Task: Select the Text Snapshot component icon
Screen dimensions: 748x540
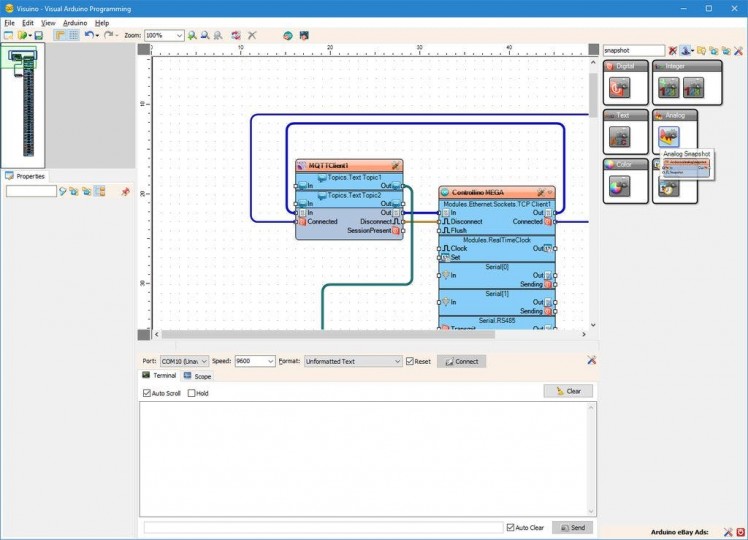Action: (x=618, y=135)
